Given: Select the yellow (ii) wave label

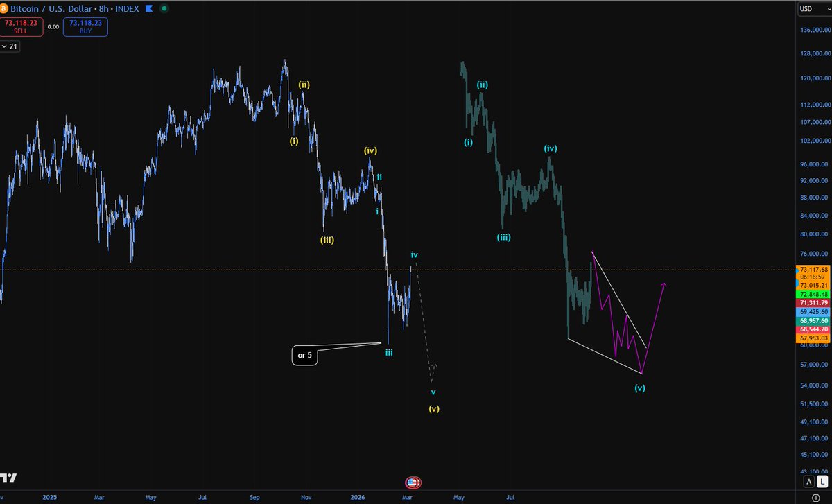Looking at the screenshot, I should click(x=304, y=85).
